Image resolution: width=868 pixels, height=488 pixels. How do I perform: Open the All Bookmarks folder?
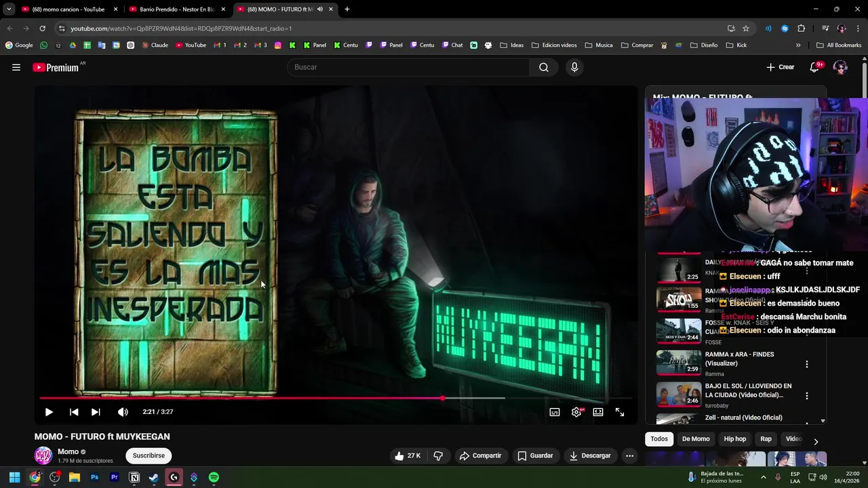[839, 45]
